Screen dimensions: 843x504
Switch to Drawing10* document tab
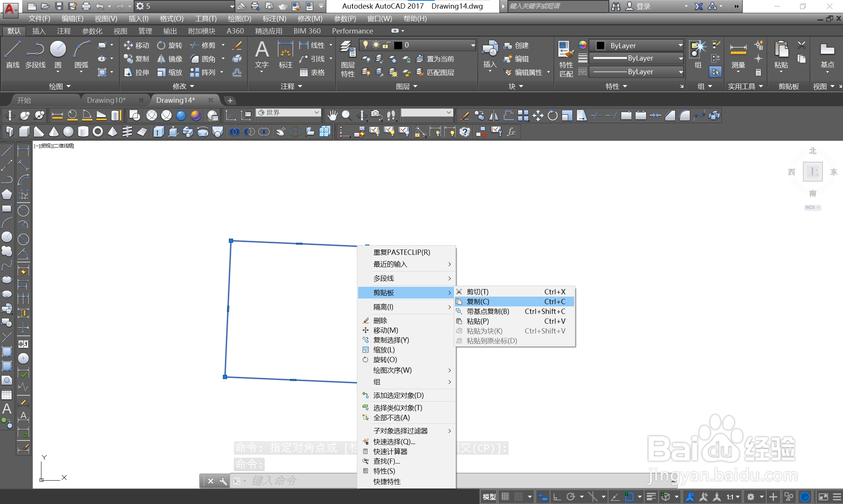tap(106, 100)
